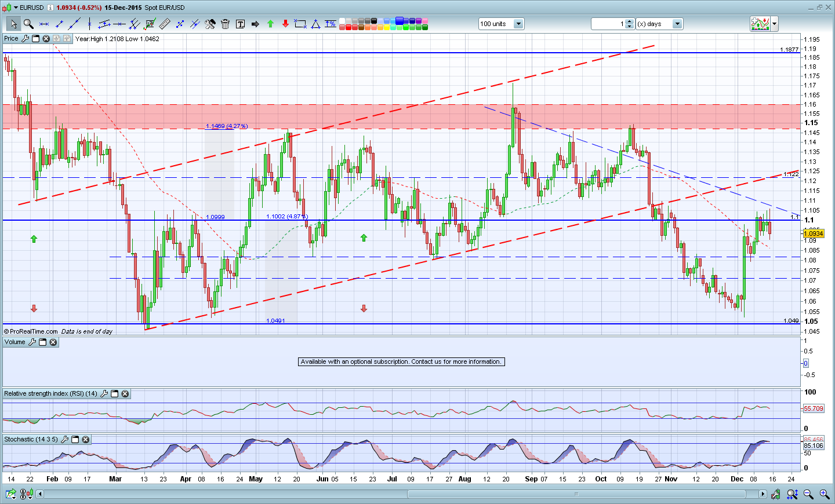The height and width of the screenshot is (504, 835).
Task: Remove the Volume panel
Action: (x=53, y=342)
